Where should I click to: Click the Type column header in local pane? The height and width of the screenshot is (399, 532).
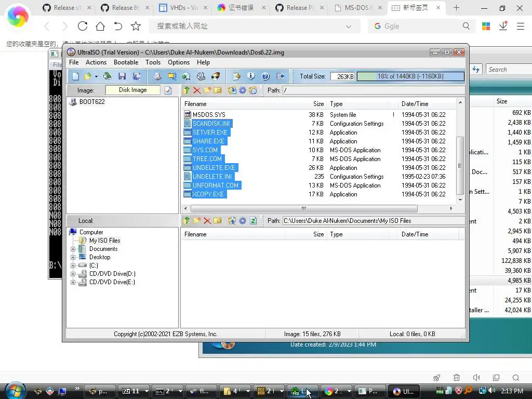click(x=358, y=234)
